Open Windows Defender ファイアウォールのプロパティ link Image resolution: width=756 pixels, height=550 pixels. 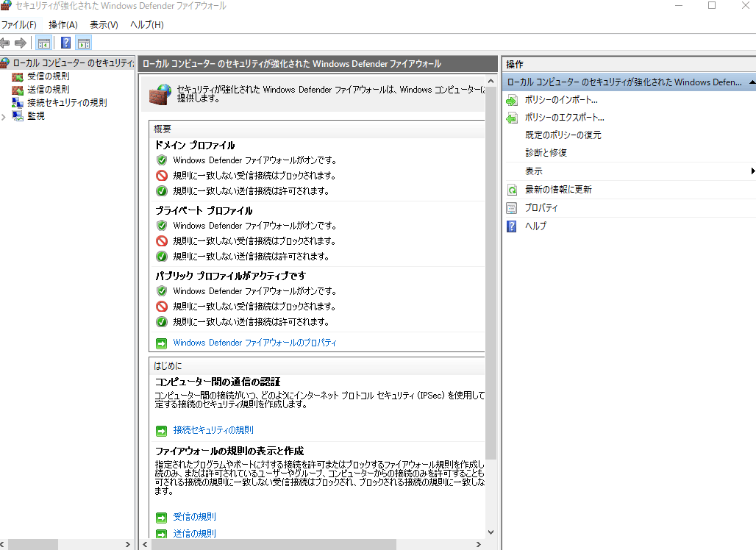click(x=254, y=343)
